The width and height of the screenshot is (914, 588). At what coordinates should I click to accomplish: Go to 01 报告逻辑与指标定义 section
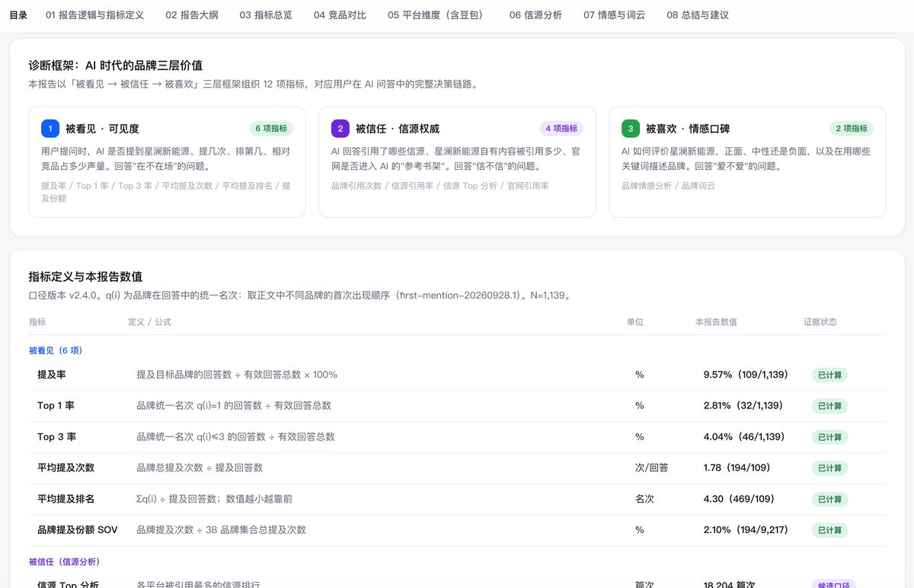coord(94,14)
